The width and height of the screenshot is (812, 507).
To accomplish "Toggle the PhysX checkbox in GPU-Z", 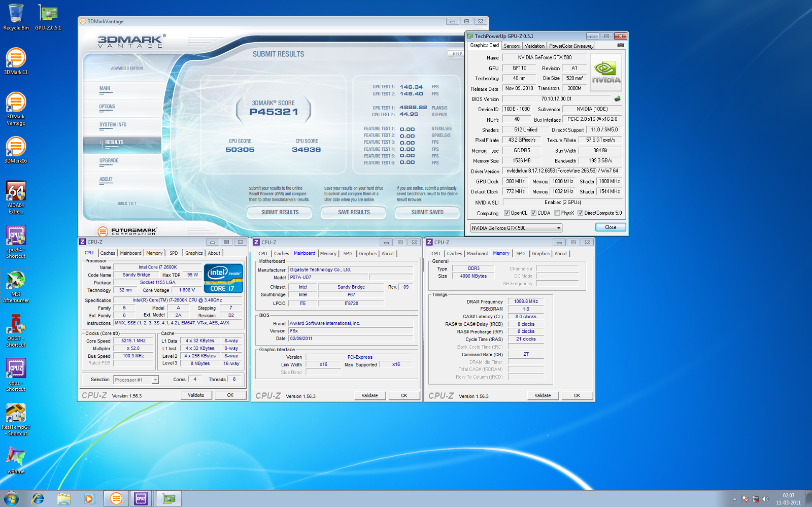I will (x=557, y=213).
